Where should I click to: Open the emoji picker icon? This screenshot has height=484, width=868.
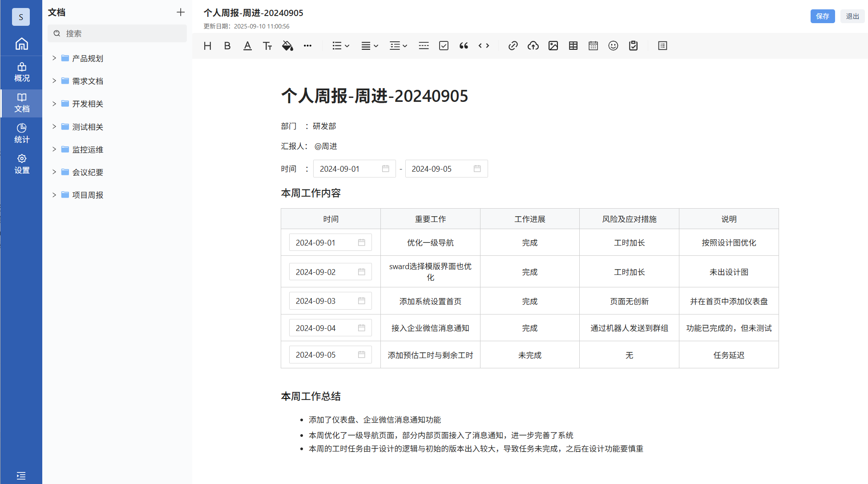tap(613, 46)
